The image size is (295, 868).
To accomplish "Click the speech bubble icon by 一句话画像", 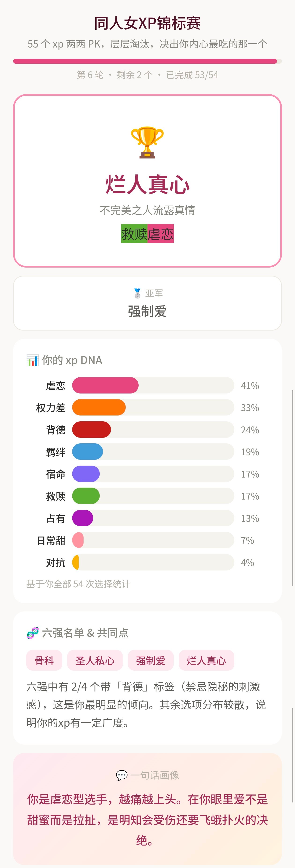I will tap(121, 775).
